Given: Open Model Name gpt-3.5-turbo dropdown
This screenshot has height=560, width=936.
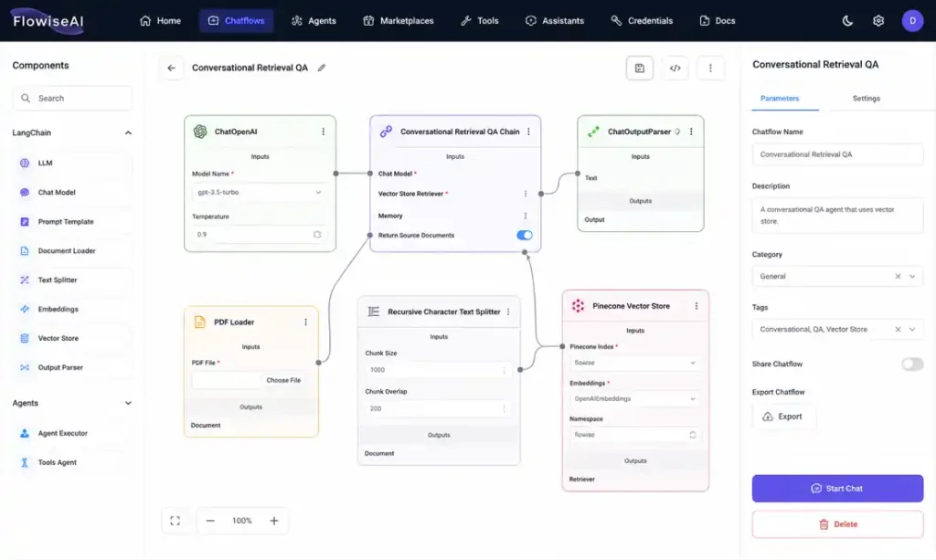Looking at the screenshot, I should point(259,192).
